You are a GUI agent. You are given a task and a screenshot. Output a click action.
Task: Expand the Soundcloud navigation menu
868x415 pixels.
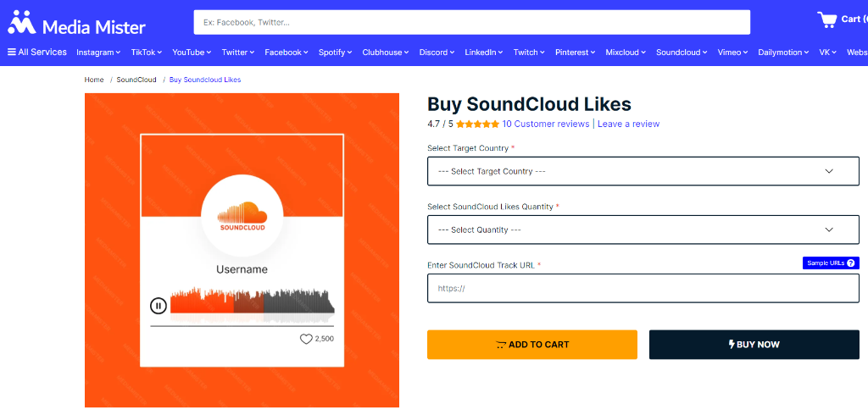682,52
